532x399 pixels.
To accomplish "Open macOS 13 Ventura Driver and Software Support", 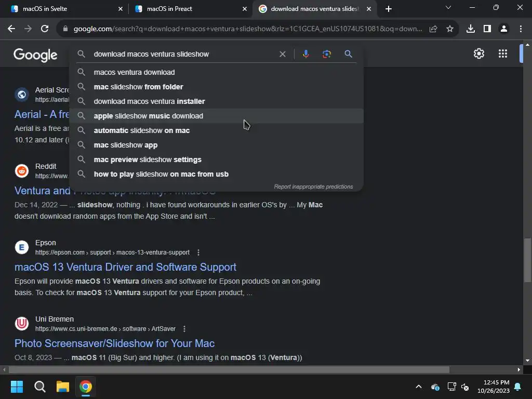I will [x=125, y=267].
